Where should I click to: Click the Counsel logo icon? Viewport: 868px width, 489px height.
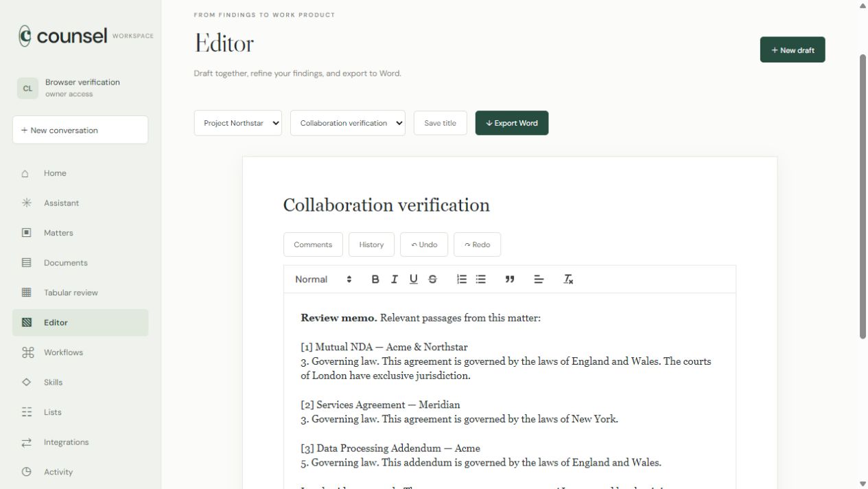(25, 36)
